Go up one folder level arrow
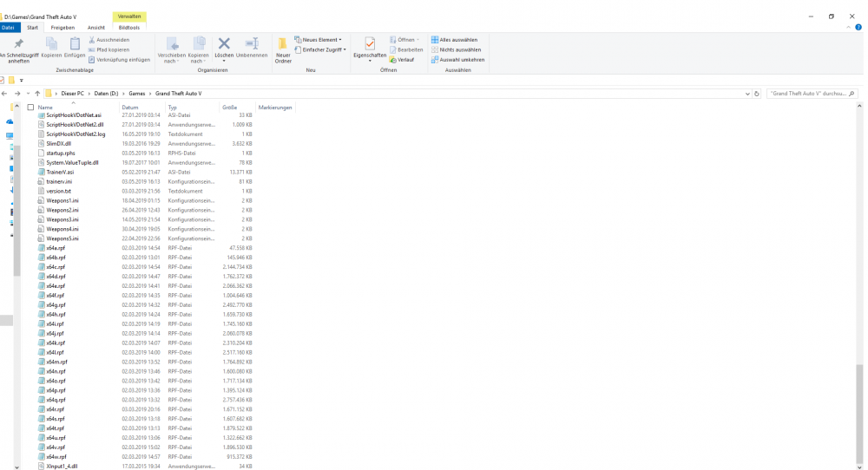Viewport: 868px width, 470px height. (x=37, y=93)
